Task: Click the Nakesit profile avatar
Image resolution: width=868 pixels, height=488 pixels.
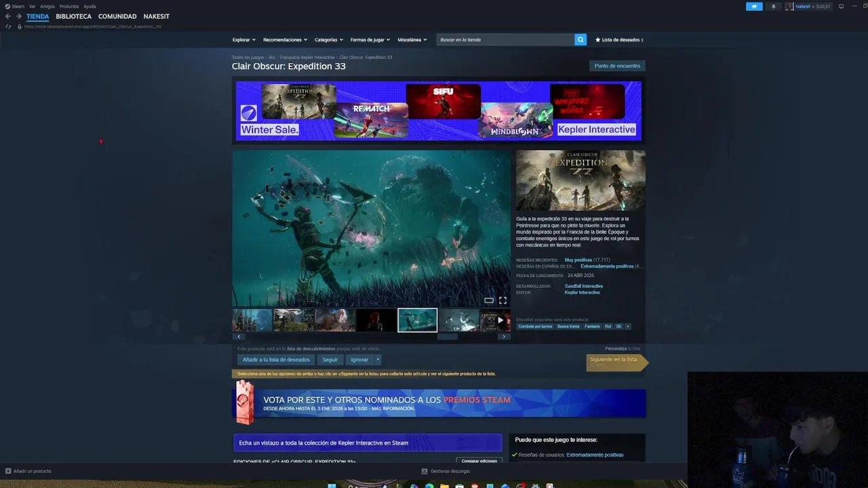Action: pyautogui.click(x=789, y=6)
